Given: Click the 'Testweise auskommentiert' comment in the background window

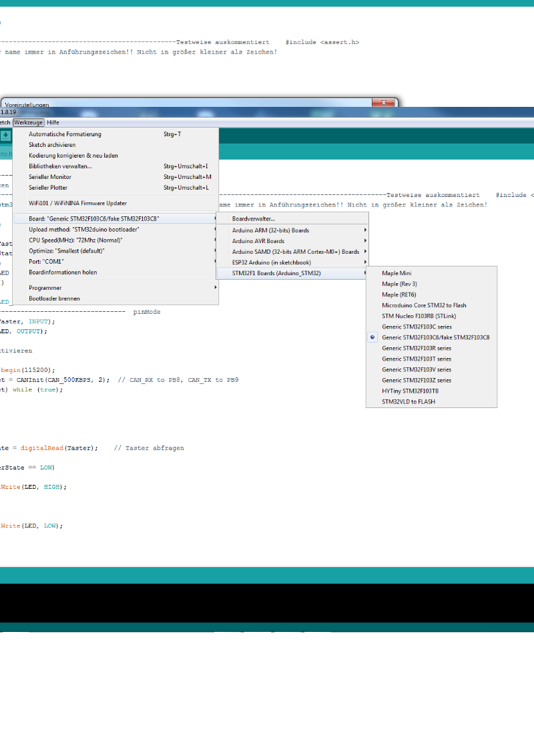Looking at the screenshot, I should click(x=223, y=42).
